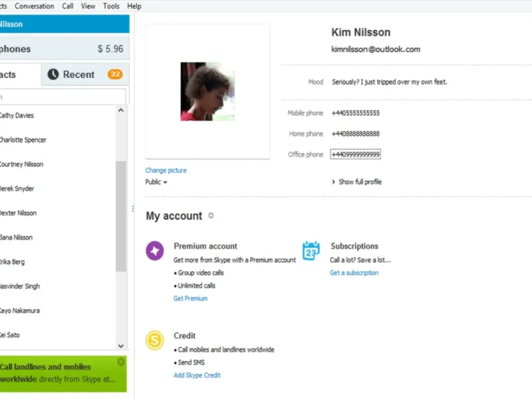
Task: Click the mood message text
Action: [x=390, y=82]
